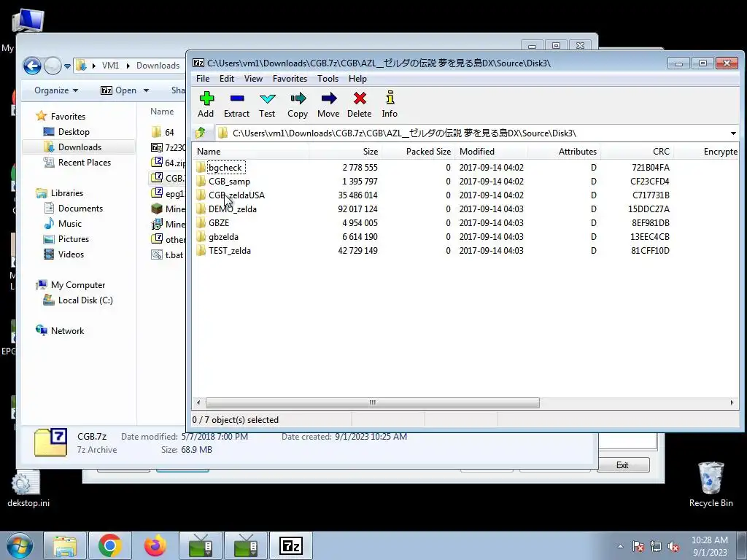Select the gbzelda folder
The width and height of the screenshot is (747, 560).
(223, 237)
